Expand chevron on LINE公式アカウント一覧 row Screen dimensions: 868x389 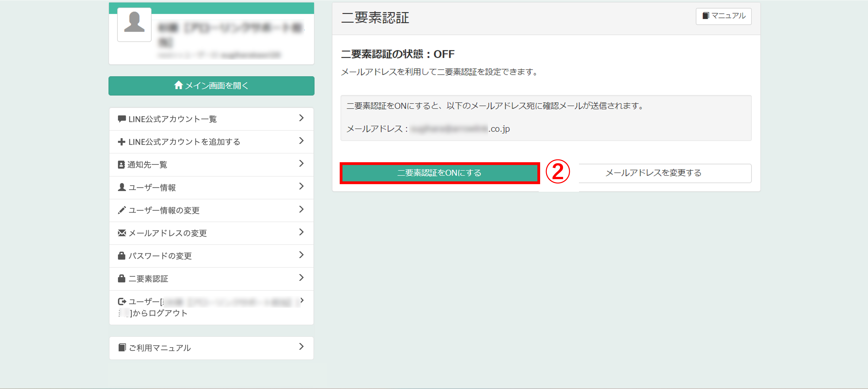click(301, 118)
